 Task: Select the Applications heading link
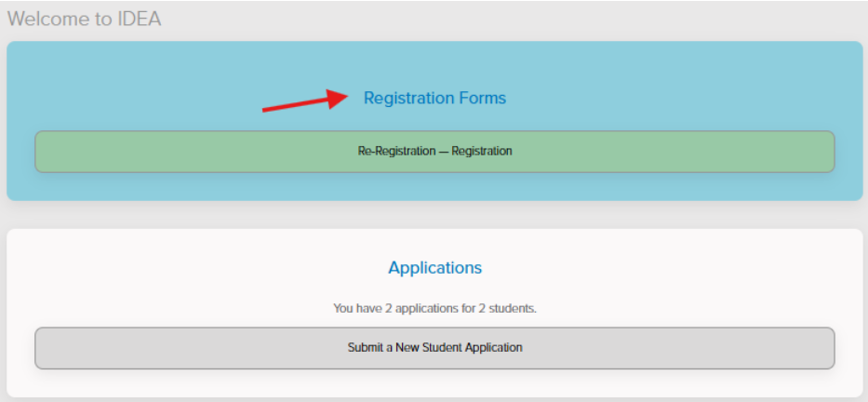pyautogui.click(x=434, y=268)
